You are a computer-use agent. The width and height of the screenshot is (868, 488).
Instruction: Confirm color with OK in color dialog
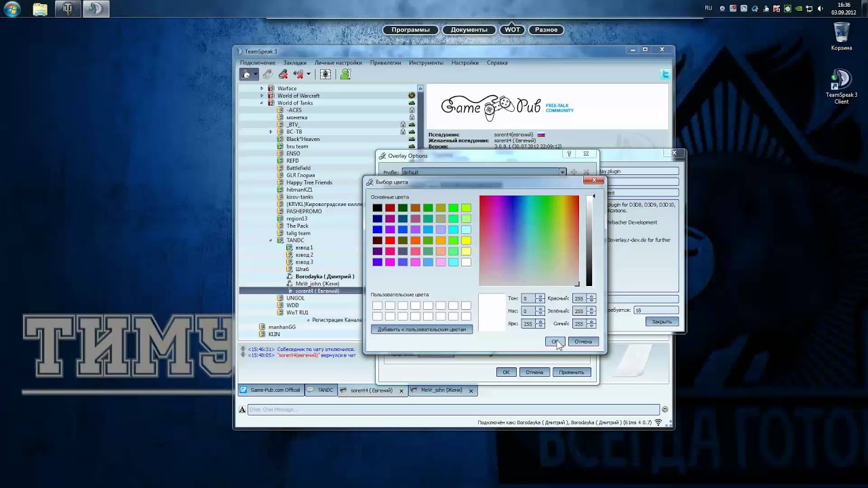[555, 342]
